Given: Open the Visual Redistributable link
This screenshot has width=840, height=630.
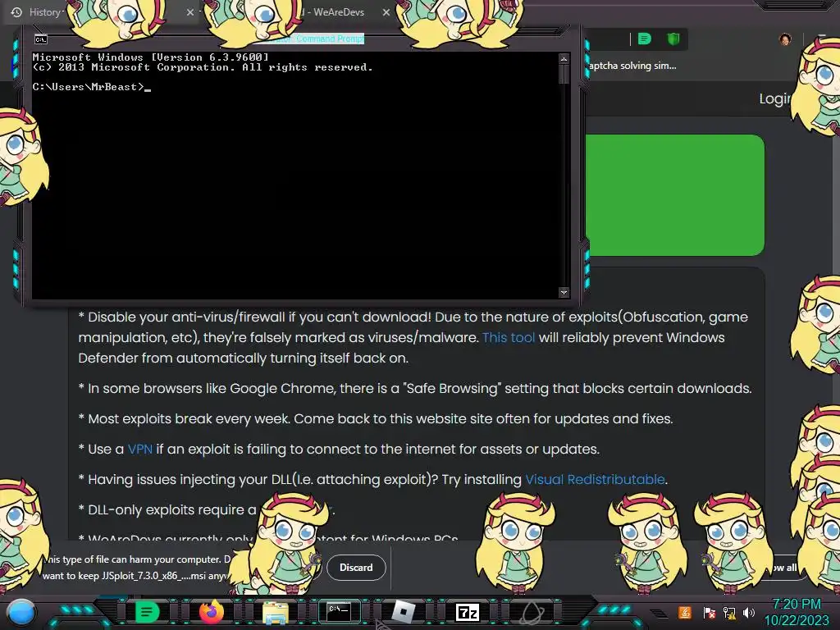Looking at the screenshot, I should click(595, 479).
